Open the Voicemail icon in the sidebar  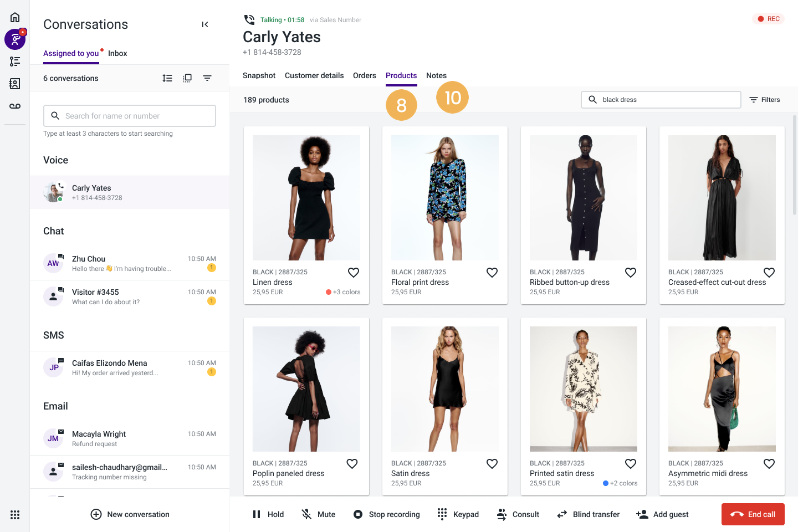point(15,106)
